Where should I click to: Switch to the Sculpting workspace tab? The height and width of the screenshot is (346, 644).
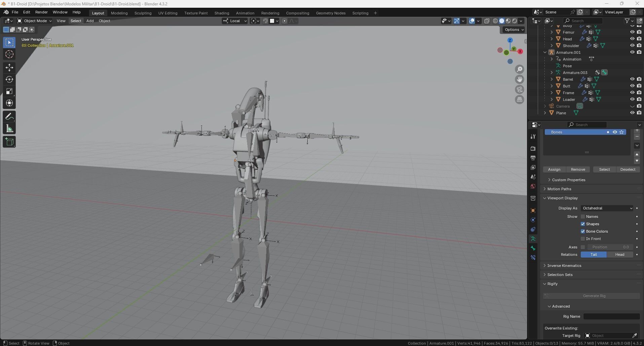point(143,13)
